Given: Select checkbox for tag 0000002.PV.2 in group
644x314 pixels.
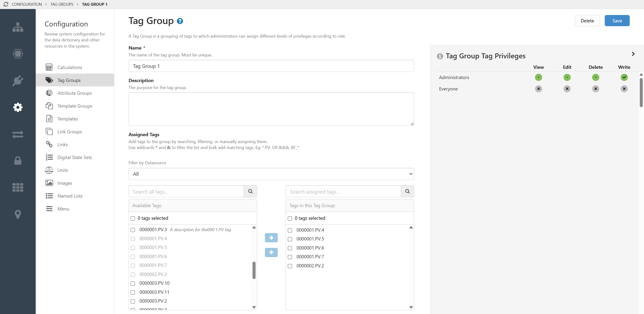Looking at the screenshot, I should (290, 266).
